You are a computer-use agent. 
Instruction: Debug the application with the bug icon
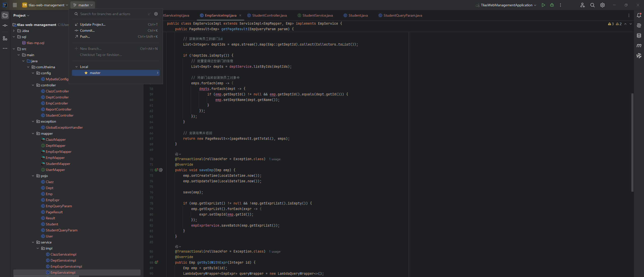point(552,5)
